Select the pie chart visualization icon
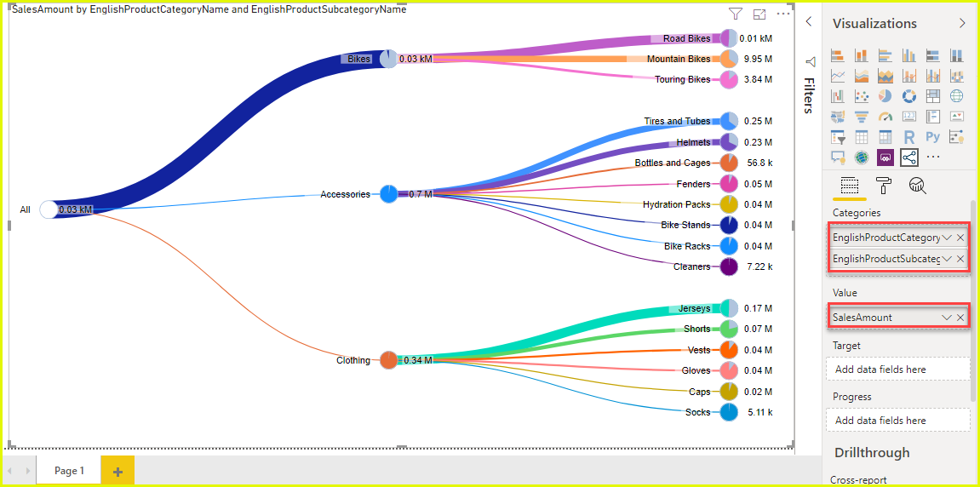 [x=885, y=95]
